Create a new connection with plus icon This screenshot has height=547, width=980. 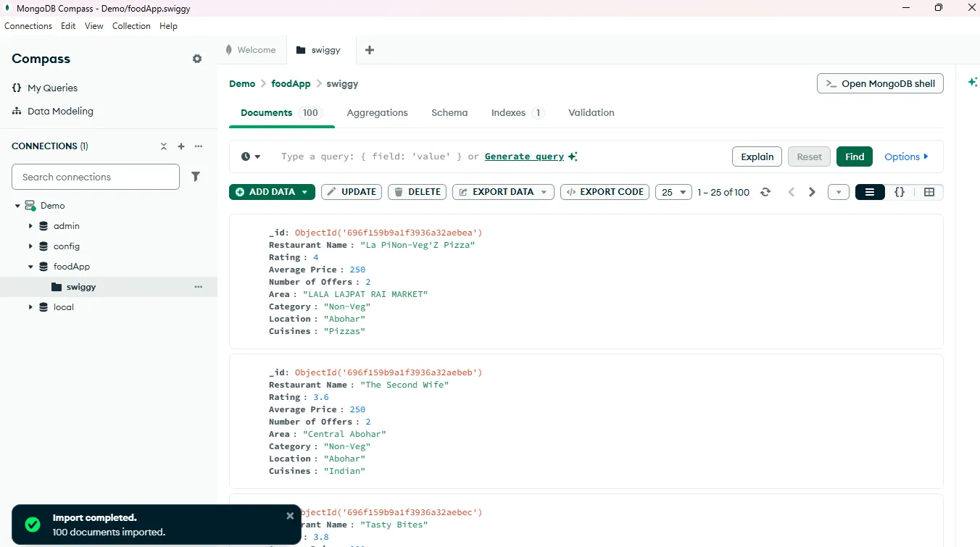181,146
